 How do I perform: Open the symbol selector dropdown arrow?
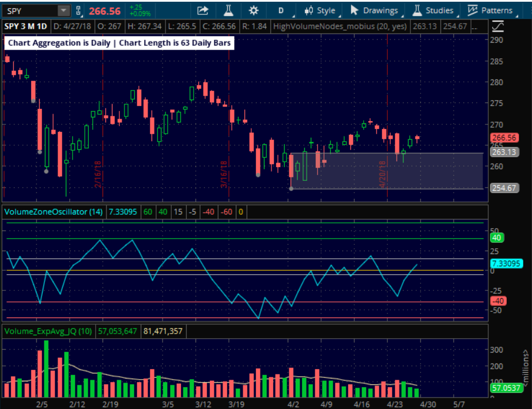tap(63, 11)
